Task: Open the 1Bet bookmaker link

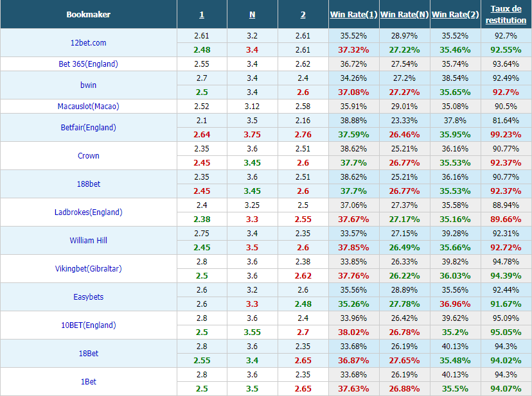Action: 88,382
